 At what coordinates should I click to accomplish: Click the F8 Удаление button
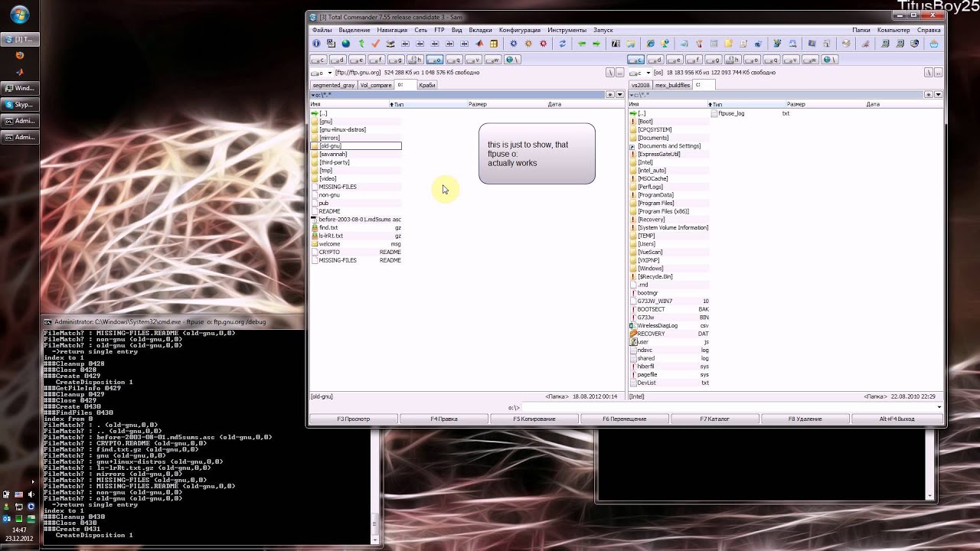click(x=805, y=419)
